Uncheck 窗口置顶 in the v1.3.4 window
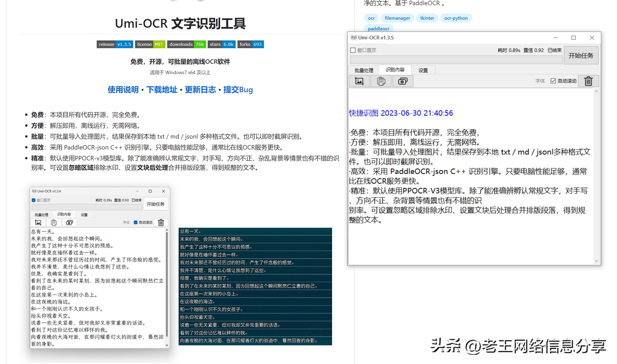The width and height of the screenshot is (617, 364). point(33,200)
